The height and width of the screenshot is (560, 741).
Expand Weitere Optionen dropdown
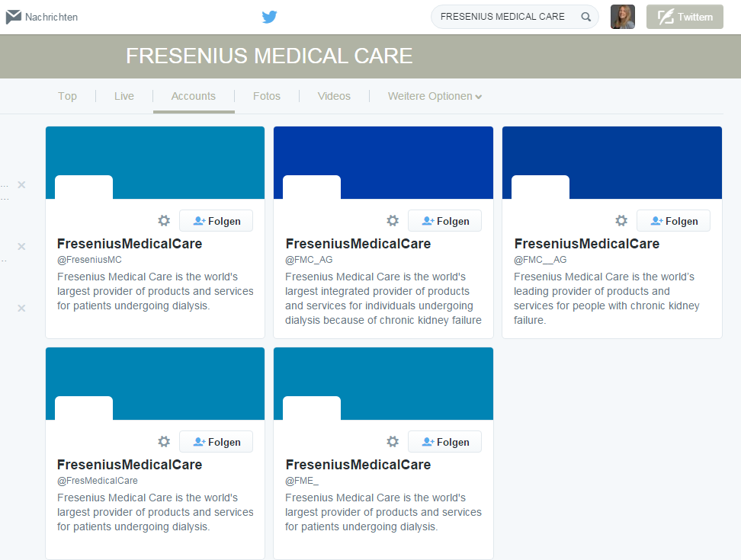click(435, 96)
